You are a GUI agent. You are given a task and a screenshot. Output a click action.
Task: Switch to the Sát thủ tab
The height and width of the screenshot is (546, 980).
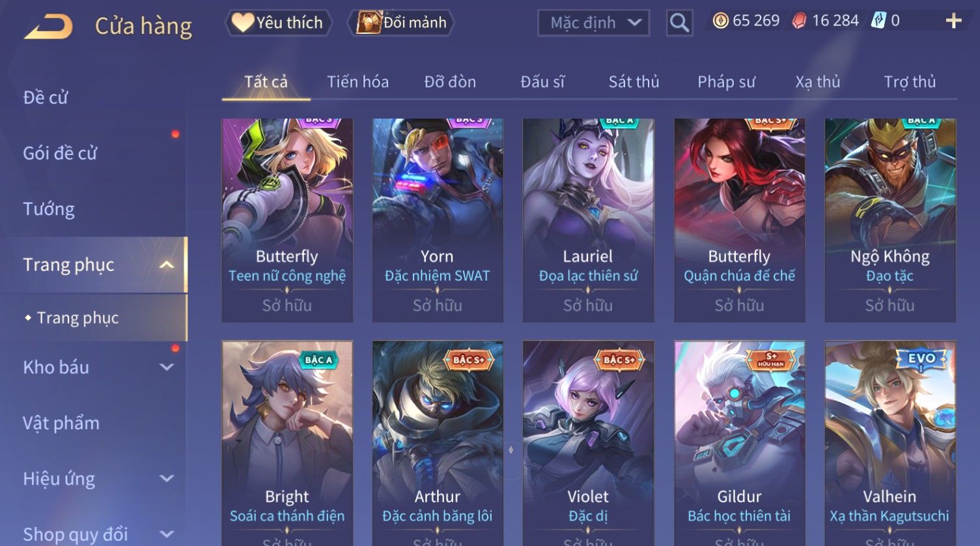[x=634, y=82]
